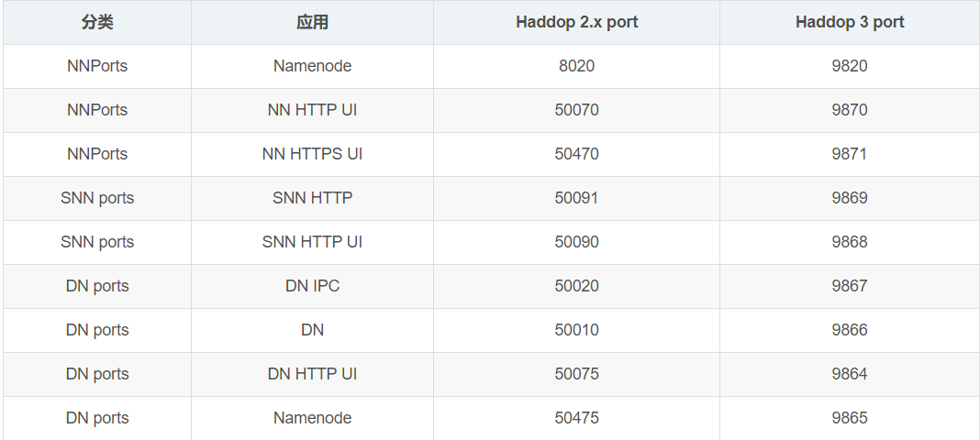The image size is (980, 440).
Task: Select the DN HTTP UI cell
Action: [313, 374]
